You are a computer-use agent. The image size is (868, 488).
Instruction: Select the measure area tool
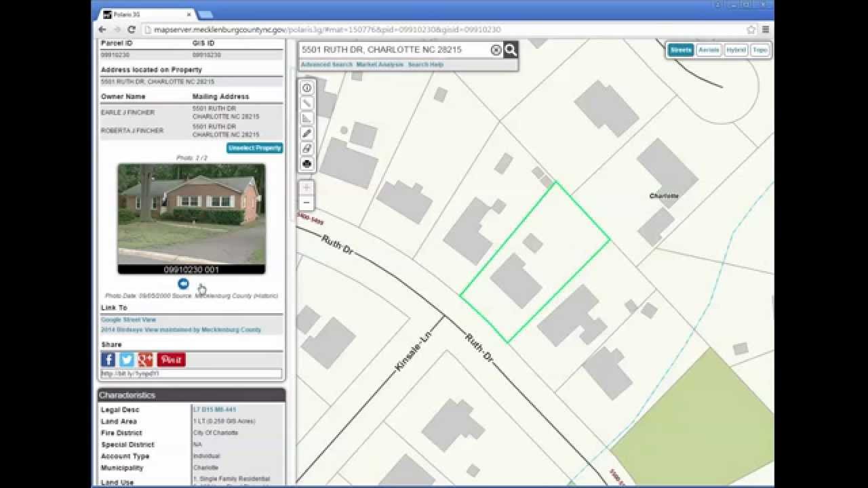pyautogui.click(x=307, y=118)
